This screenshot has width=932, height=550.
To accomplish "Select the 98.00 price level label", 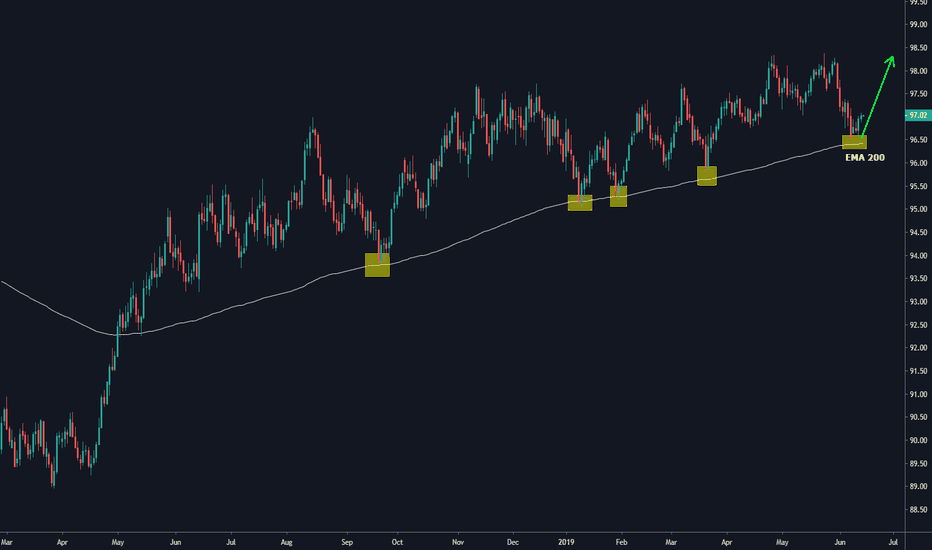I will (918, 71).
